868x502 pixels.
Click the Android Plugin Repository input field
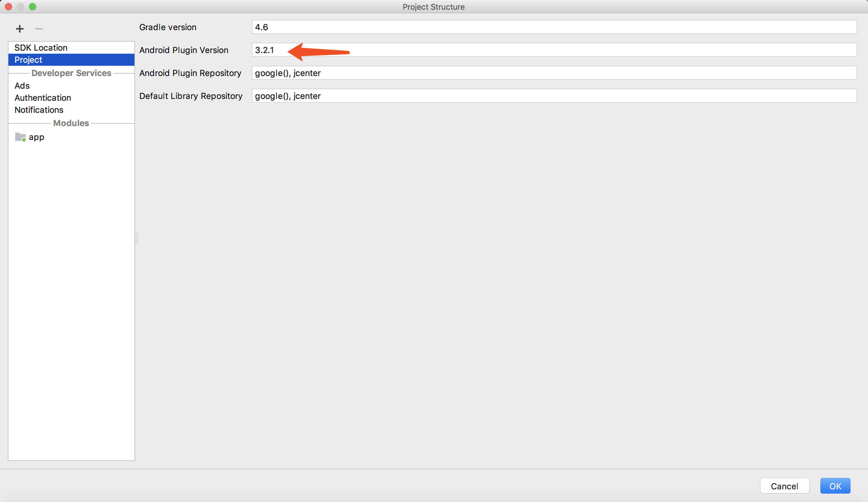pyautogui.click(x=554, y=73)
